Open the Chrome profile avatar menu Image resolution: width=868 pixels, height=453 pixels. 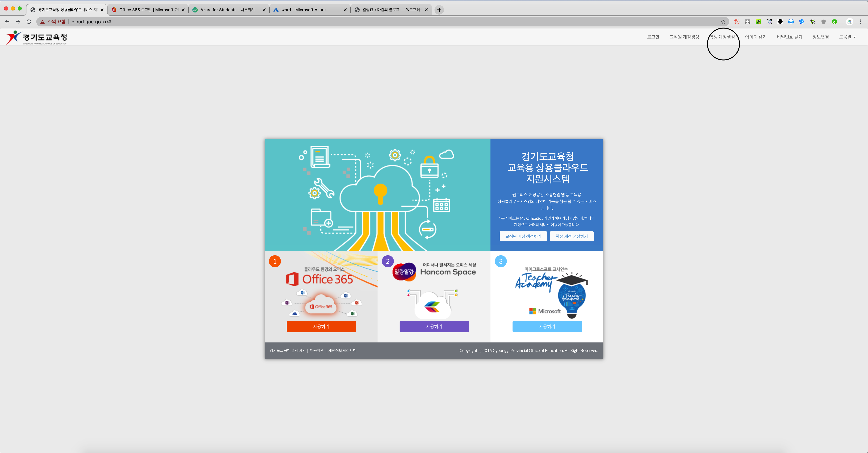click(x=850, y=22)
